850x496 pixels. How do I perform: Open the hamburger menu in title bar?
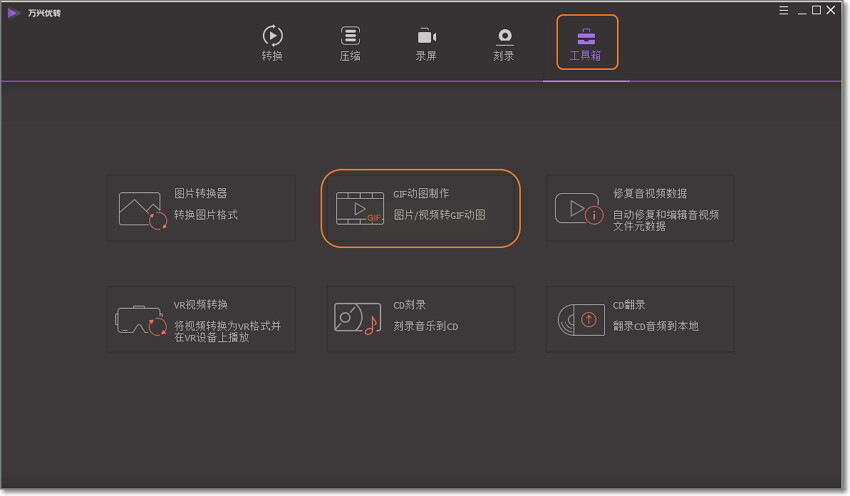tap(783, 10)
